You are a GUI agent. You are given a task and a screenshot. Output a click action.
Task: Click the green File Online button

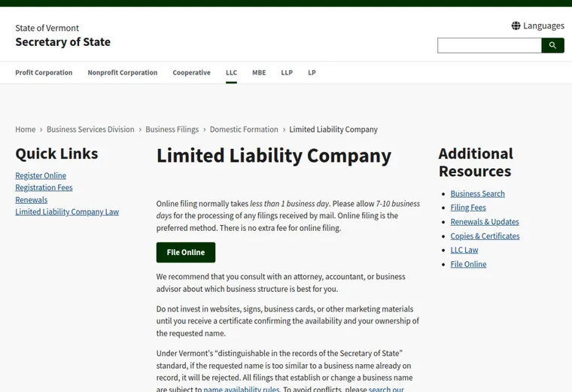point(186,252)
